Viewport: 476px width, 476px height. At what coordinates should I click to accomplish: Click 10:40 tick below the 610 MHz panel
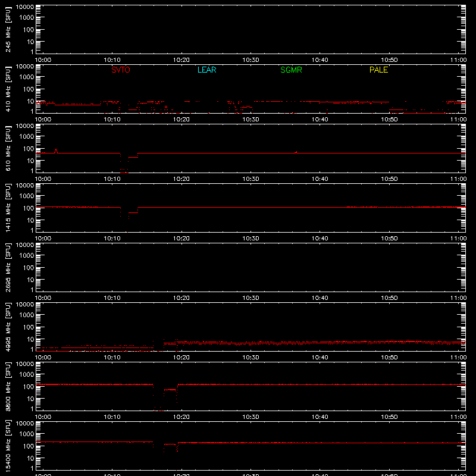tap(320, 179)
